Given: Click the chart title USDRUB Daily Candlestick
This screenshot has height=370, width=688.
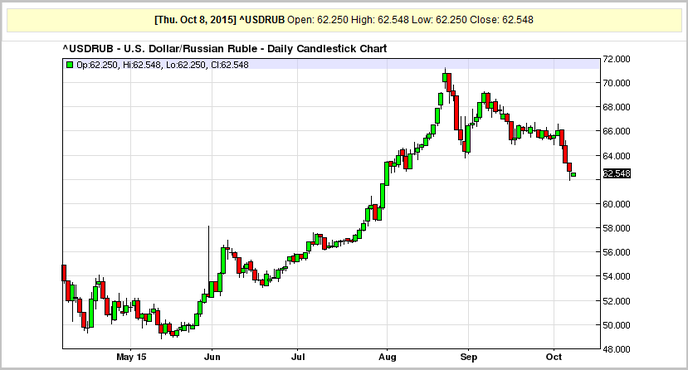Looking at the screenshot, I should tap(225, 48).
